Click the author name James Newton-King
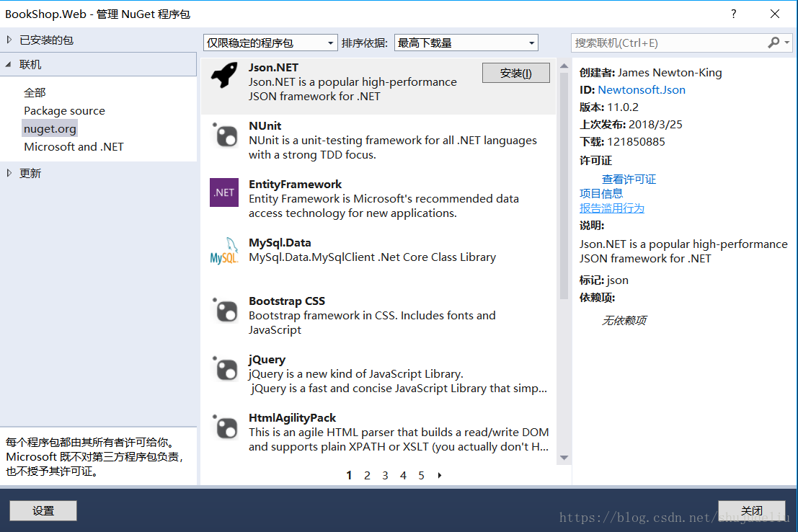The image size is (798, 532). [670, 73]
